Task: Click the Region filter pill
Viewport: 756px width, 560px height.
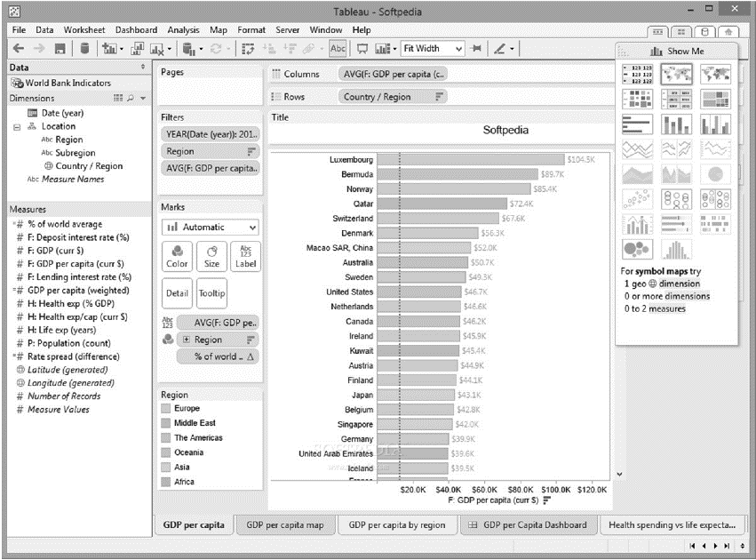Action: coord(211,151)
